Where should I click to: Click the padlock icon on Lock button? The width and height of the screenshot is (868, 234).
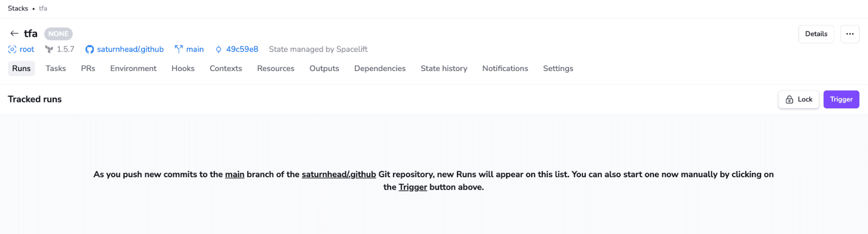789,100
